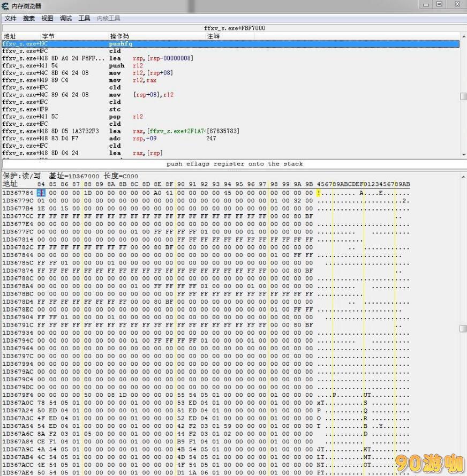Select the mov r12,rax row

(230, 80)
